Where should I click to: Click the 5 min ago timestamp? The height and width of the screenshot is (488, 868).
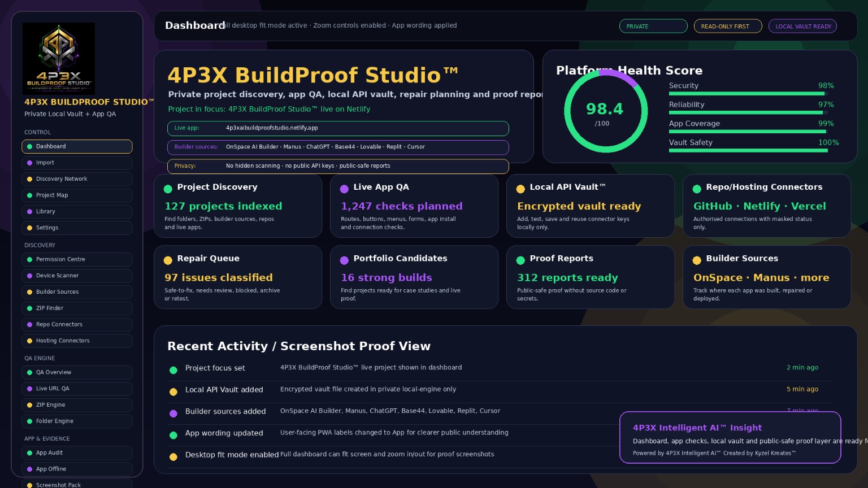coord(802,389)
